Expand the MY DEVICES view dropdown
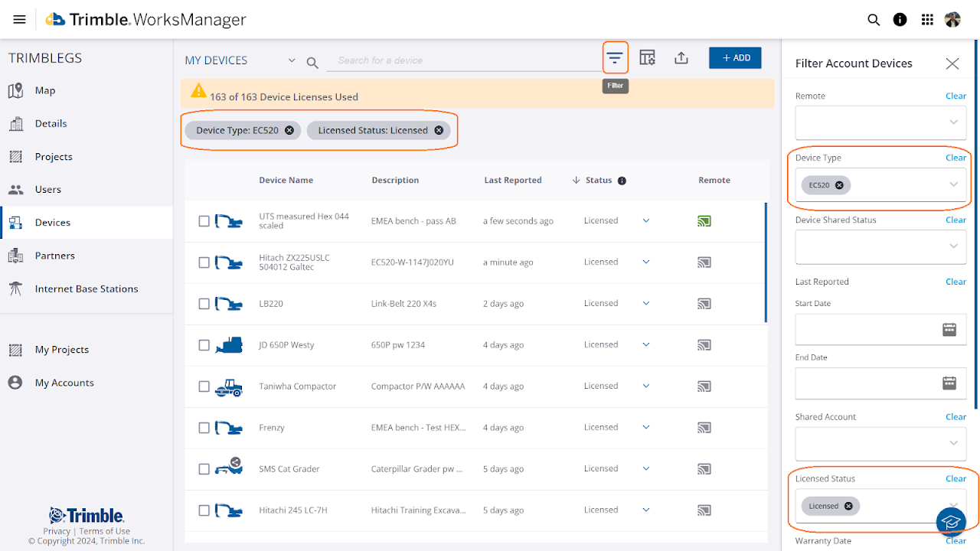 [x=292, y=60]
